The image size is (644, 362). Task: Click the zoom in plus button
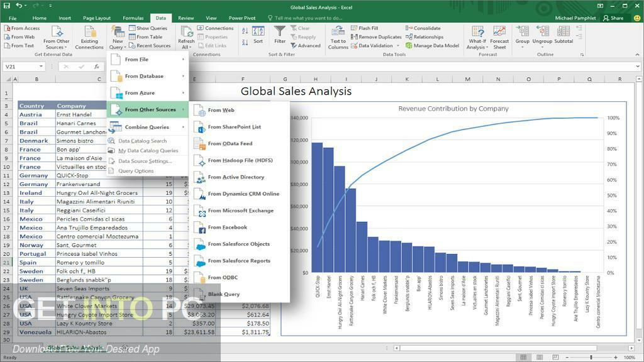coord(616,358)
